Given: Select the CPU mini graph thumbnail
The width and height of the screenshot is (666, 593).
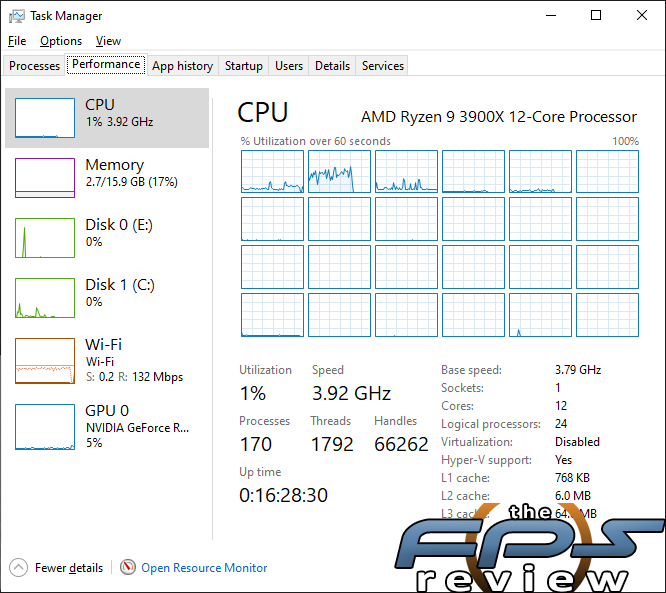Looking at the screenshot, I should tap(45, 118).
